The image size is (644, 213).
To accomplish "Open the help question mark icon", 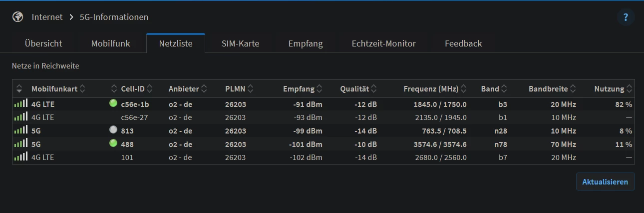I will point(626,17).
